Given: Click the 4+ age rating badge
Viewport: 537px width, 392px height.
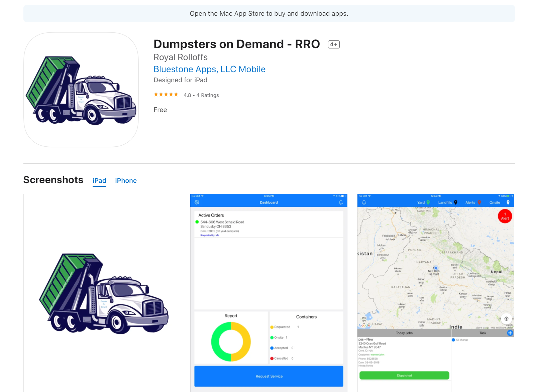Looking at the screenshot, I should tap(334, 44).
